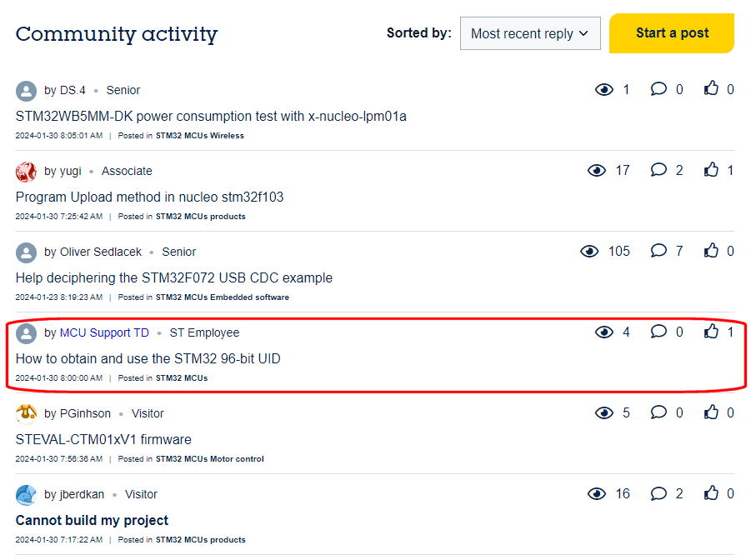Click the views eye icon on jberdkan's post
This screenshot has height=560, width=751.
coord(597,494)
